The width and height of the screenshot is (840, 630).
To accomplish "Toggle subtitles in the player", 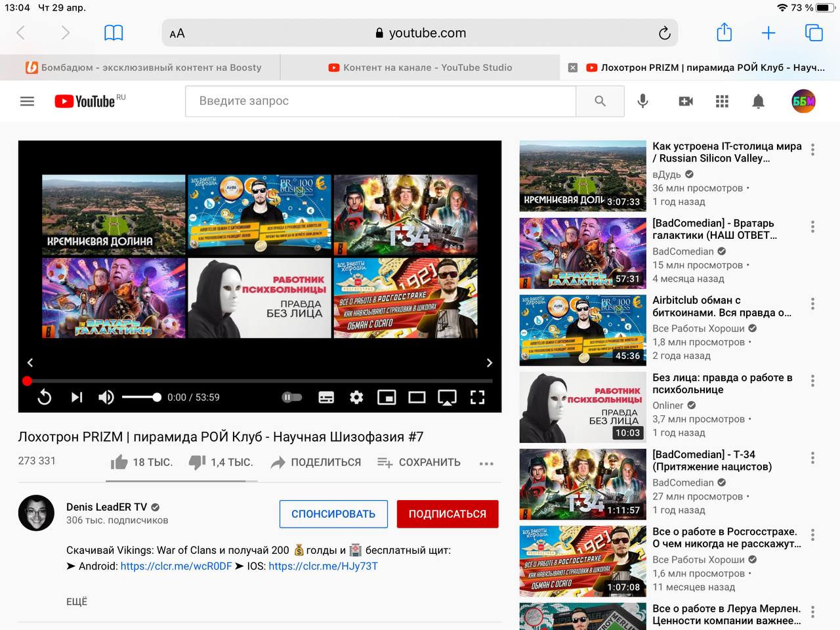I will point(326,397).
